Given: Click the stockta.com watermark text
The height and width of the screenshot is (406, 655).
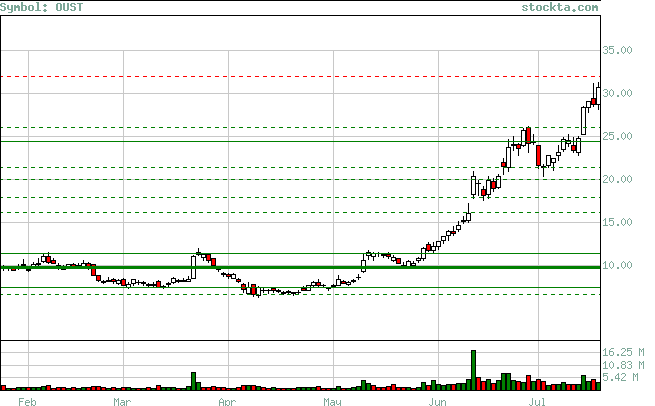Looking at the screenshot, I should coord(559,7).
